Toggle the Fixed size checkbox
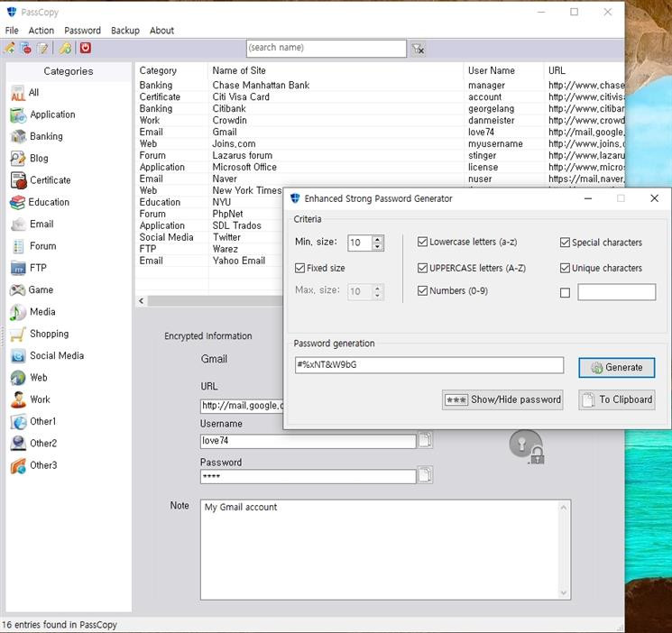Screen dimensions: 672x633 [x=300, y=268]
